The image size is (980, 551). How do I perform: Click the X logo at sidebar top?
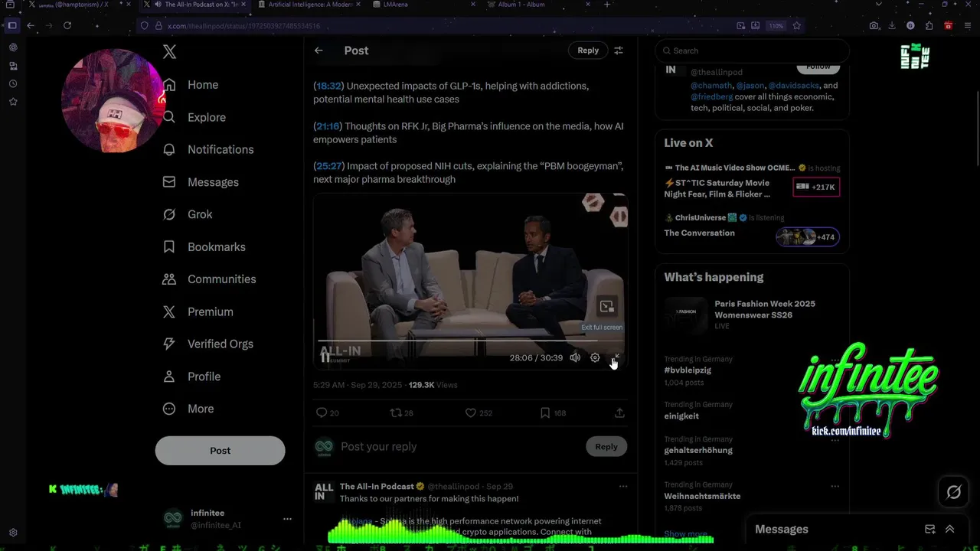point(170,51)
